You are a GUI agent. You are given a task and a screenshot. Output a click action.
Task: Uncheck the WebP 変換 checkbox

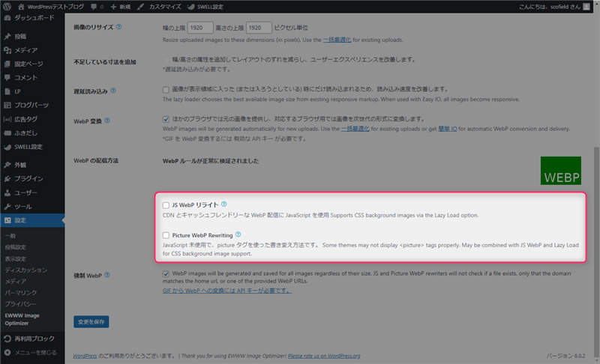[166, 119]
